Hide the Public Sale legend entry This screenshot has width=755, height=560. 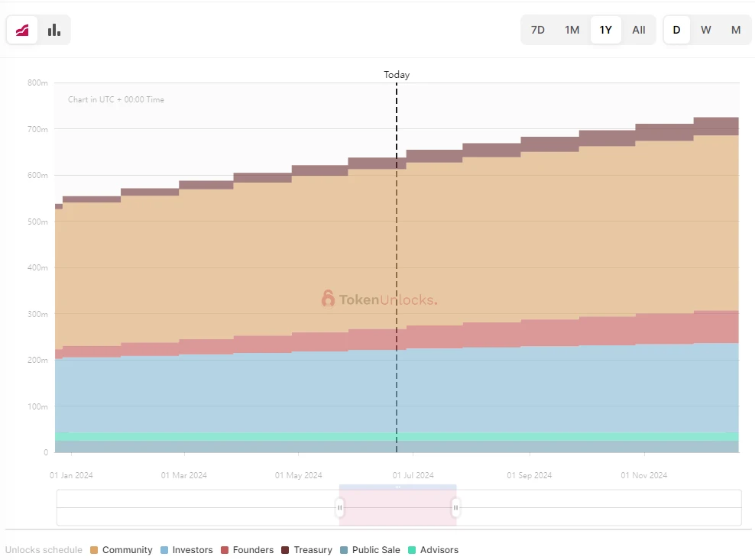point(370,550)
